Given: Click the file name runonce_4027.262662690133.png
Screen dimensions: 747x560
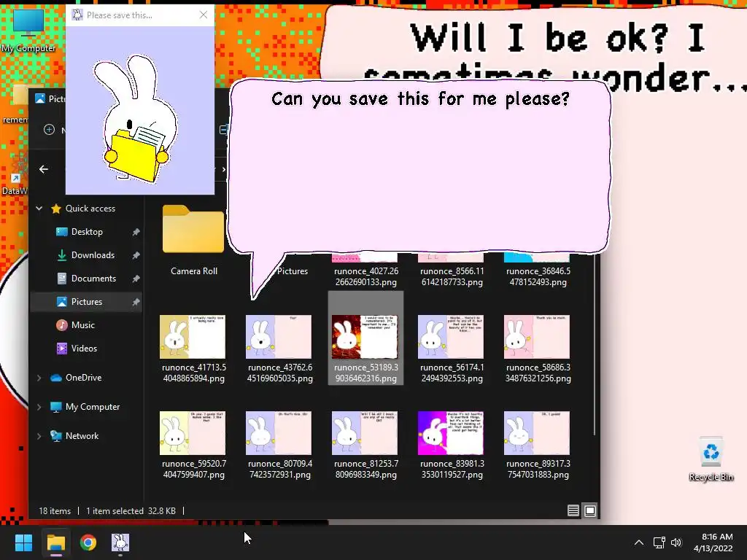Looking at the screenshot, I should [366, 276].
